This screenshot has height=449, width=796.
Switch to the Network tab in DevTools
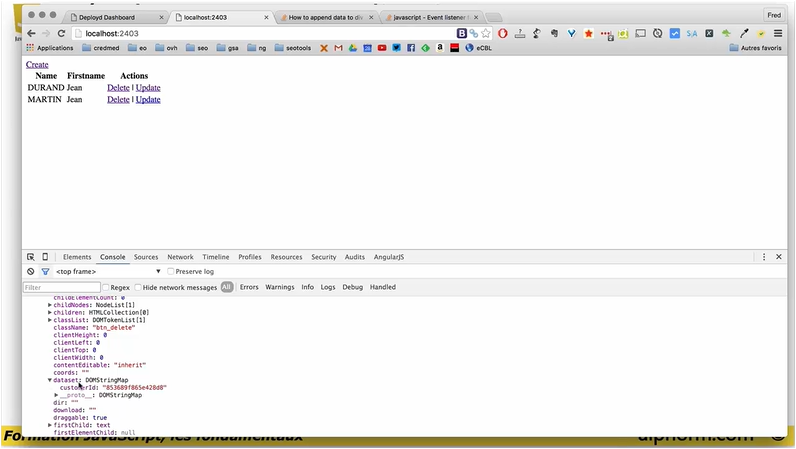180,257
